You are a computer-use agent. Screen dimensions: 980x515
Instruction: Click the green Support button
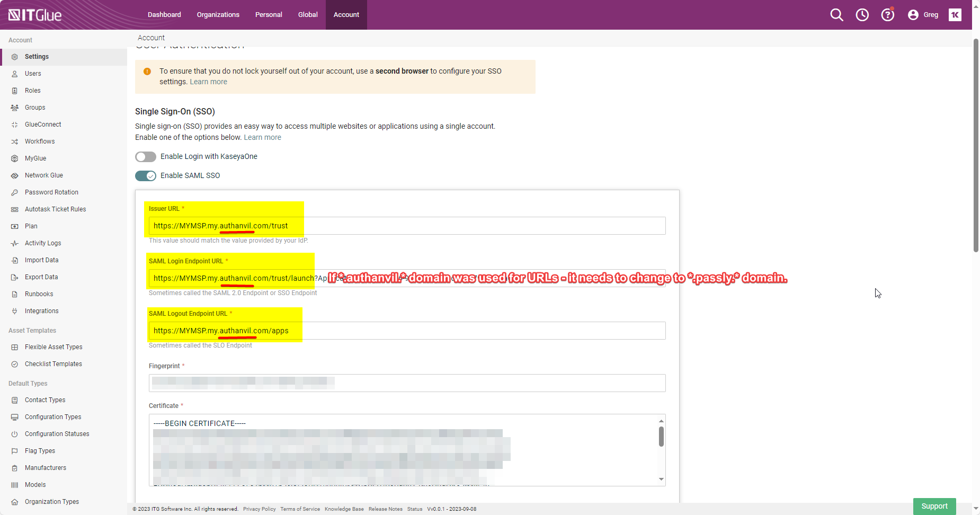[x=934, y=506]
